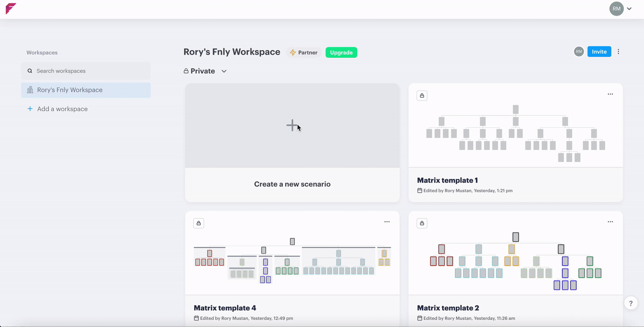Click in the Search workspaces field
This screenshot has height=327, width=644.
(x=86, y=71)
